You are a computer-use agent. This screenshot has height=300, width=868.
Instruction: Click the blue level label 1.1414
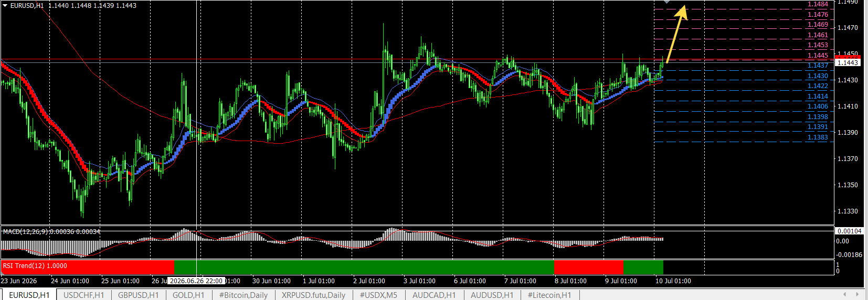818,97
